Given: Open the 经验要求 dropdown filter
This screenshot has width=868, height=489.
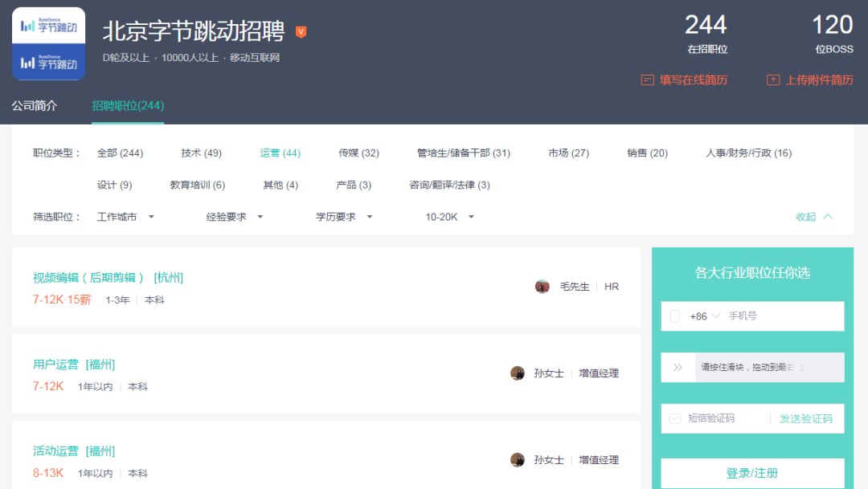Looking at the screenshot, I should [x=235, y=217].
